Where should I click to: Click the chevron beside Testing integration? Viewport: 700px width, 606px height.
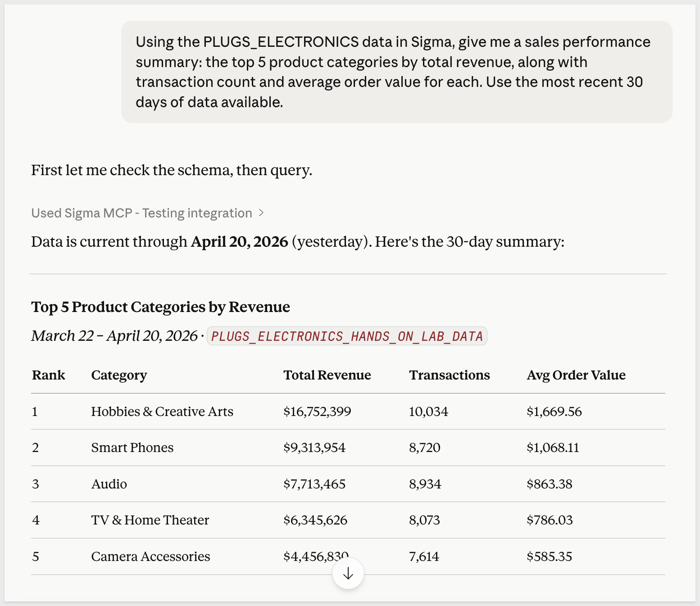261,213
